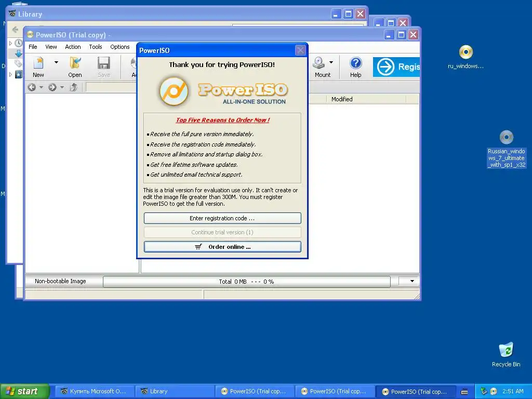The width and height of the screenshot is (532, 399).
Task: Click the Back navigation arrow in PowerISO
Action: [32, 87]
